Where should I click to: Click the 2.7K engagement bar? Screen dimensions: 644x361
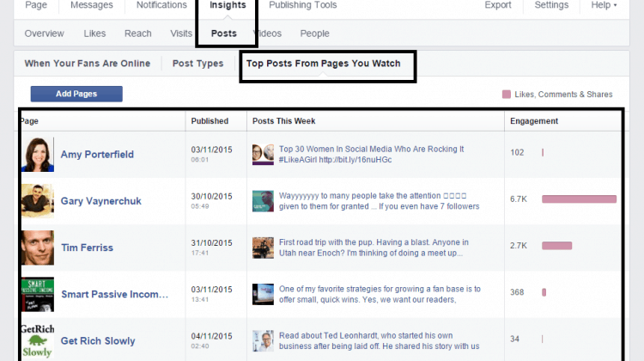[x=557, y=246]
